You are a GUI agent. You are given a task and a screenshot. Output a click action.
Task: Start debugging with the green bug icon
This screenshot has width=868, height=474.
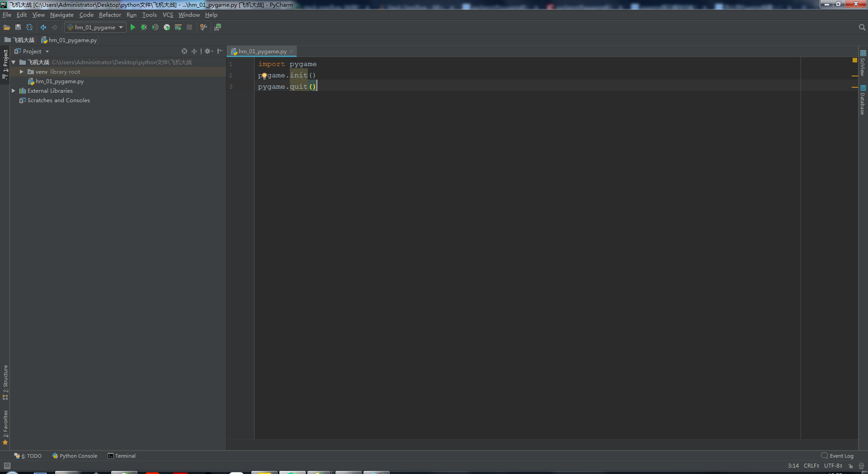[144, 28]
